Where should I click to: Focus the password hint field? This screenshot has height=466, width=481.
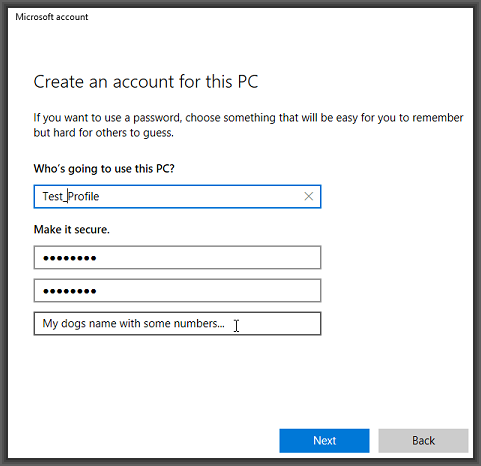[177, 324]
